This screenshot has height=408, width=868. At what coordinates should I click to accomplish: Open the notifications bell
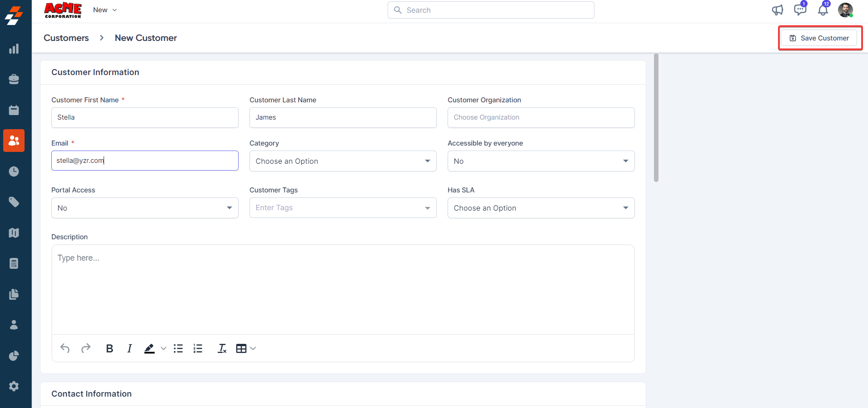823,10
